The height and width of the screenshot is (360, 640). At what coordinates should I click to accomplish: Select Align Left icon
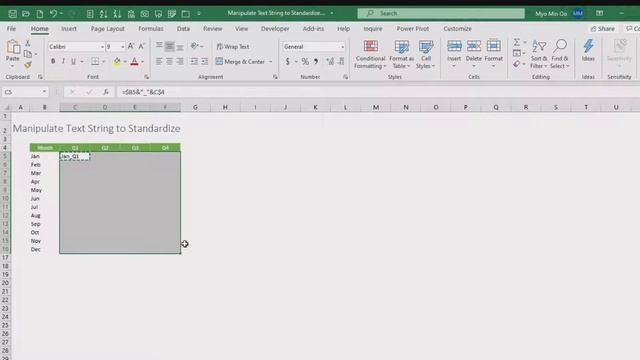159,62
